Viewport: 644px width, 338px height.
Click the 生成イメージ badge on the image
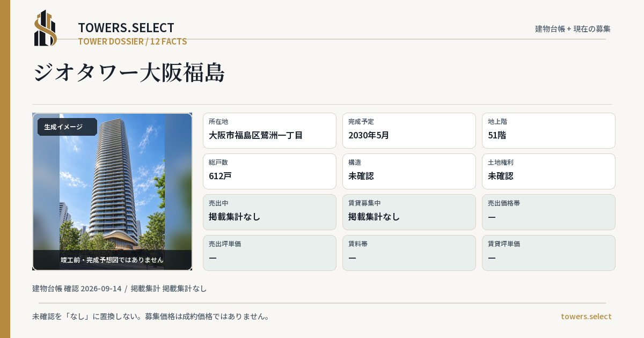[x=67, y=127]
